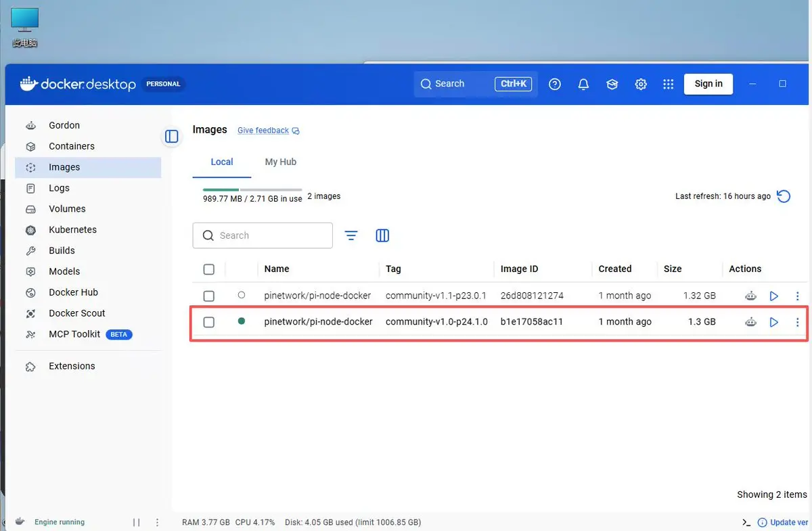This screenshot has width=812, height=531.
Task: Click the 1.32 GB size value
Action: click(x=700, y=296)
